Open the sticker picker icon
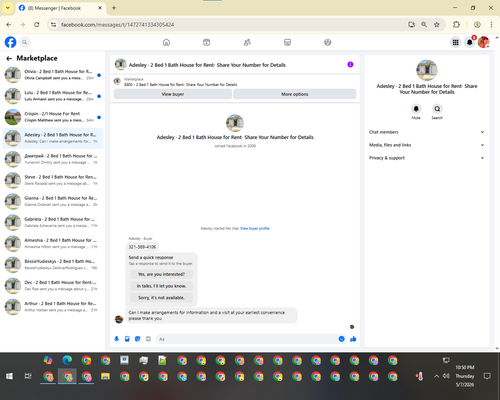 point(138,339)
